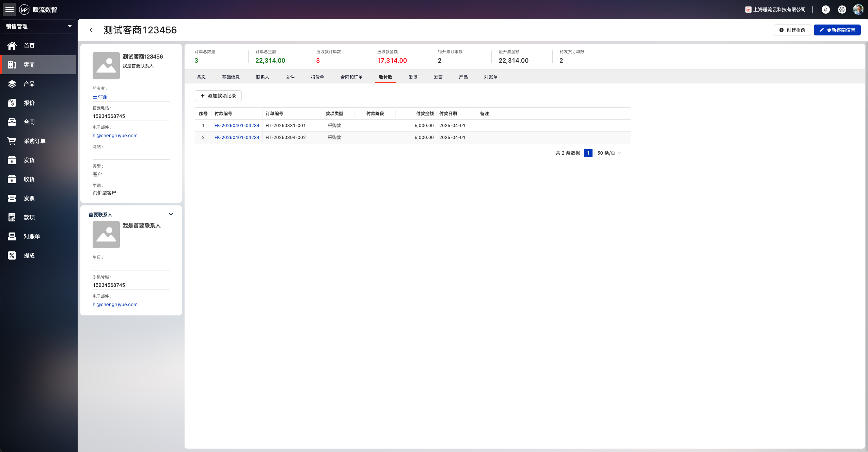Click the 更新客商信息 button
Image resolution: width=868 pixels, height=452 pixels.
[x=837, y=30]
